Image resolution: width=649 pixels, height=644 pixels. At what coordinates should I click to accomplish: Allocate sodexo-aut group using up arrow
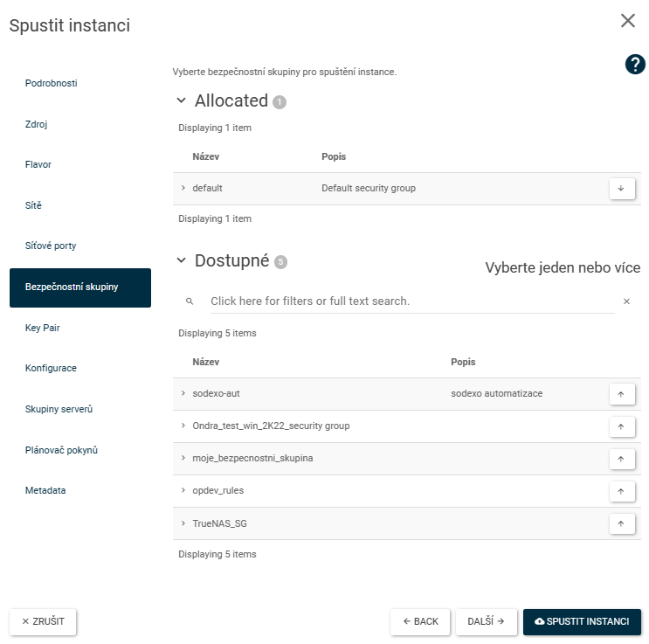[622, 394]
